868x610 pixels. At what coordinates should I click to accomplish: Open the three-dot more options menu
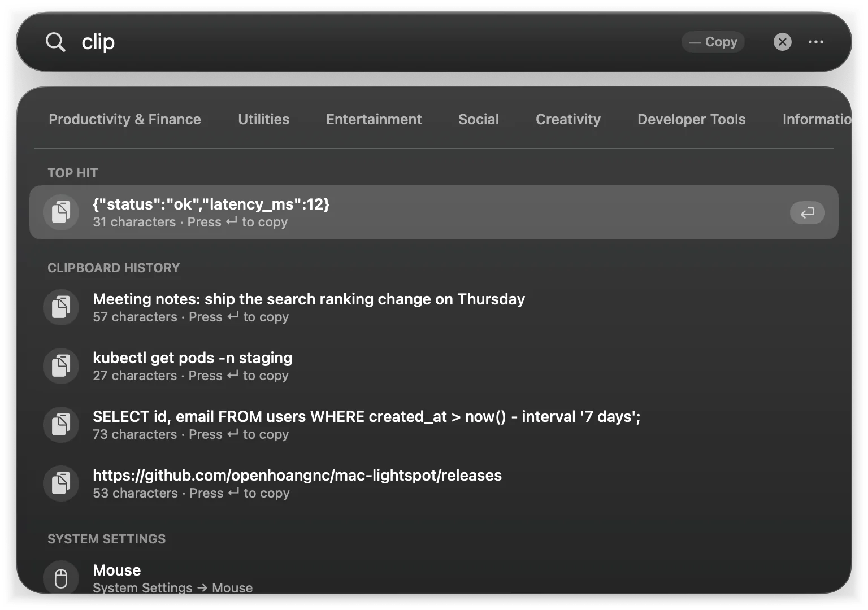pyautogui.click(x=815, y=42)
